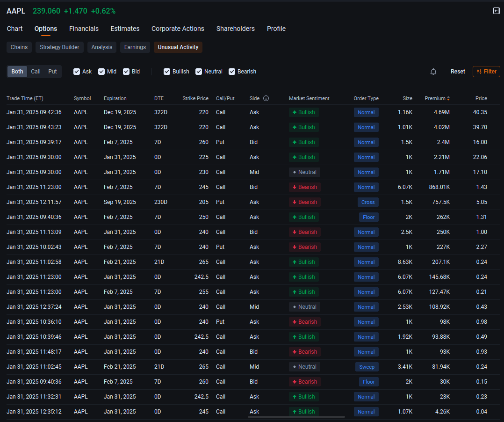The width and height of the screenshot is (504, 422).
Task: Click the Sweep order type badge
Action: pos(367,367)
